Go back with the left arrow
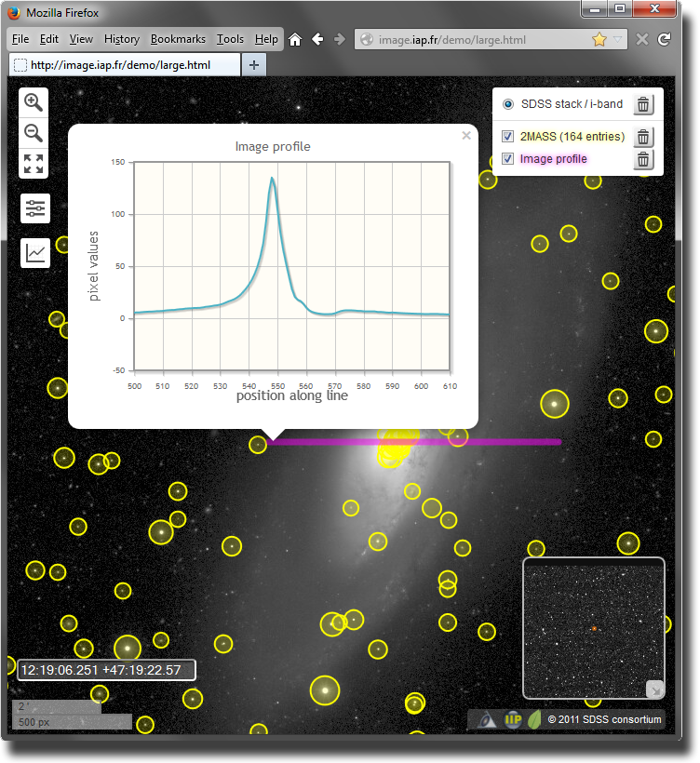 tap(317, 39)
